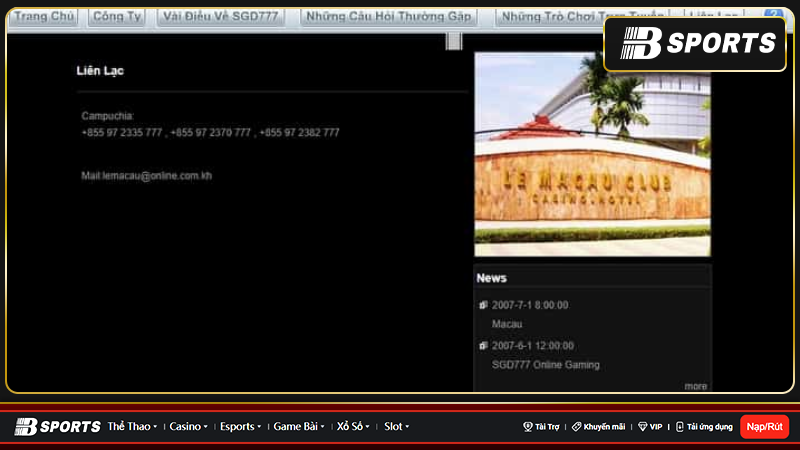Image resolution: width=800 pixels, height=450 pixels.
Task: Click the more link under News
Action: tap(695, 386)
